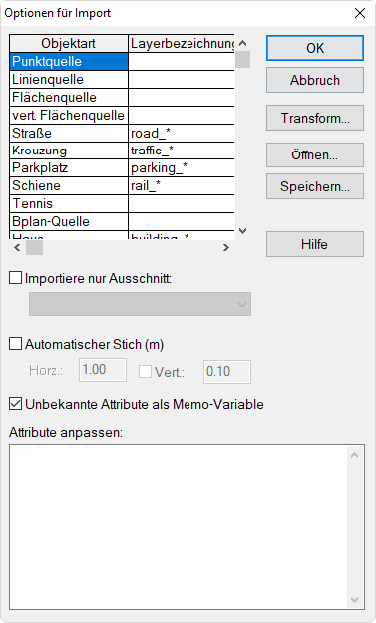
Task: Select the Tennis row
Action: (x=122, y=203)
